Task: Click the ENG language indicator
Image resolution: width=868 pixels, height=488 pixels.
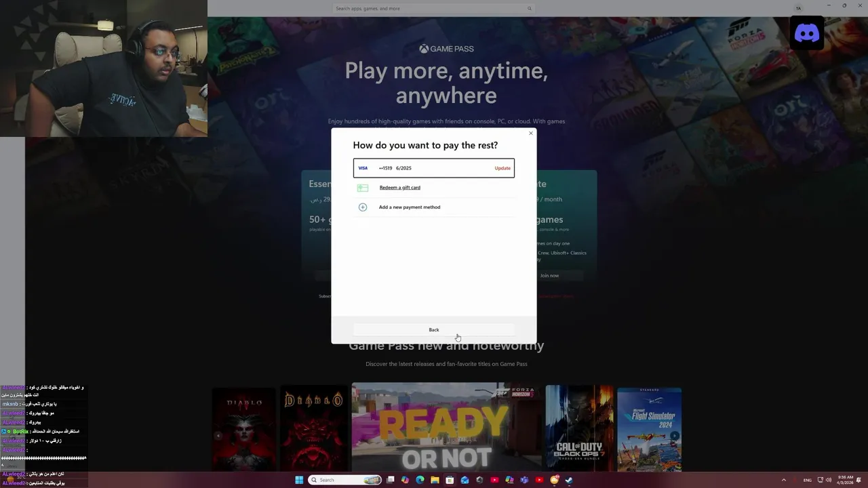Action: (x=808, y=480)
